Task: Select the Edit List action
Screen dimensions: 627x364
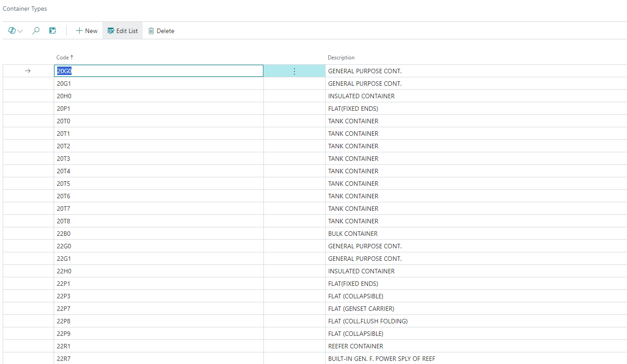Action: pyautogui.click(x=122, y=30)
